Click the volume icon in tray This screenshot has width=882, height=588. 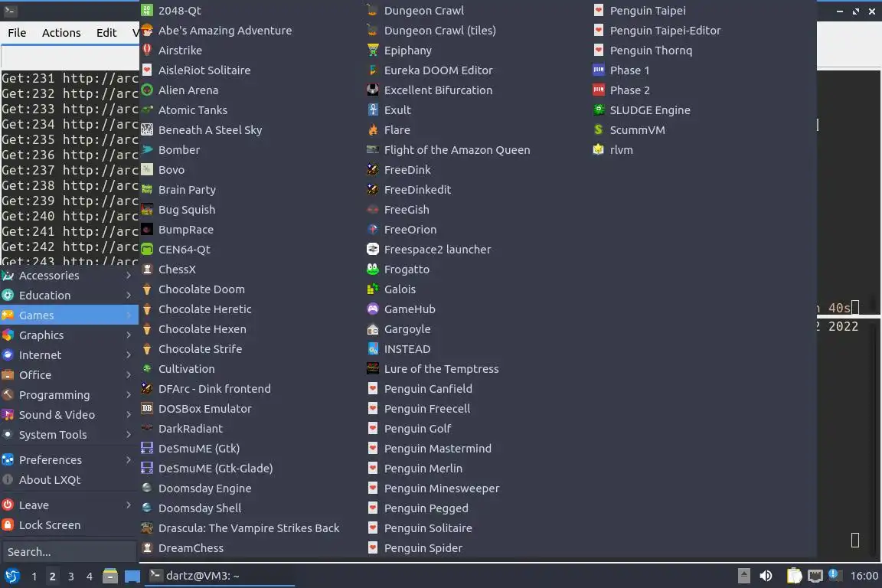[x=766, y=577]
